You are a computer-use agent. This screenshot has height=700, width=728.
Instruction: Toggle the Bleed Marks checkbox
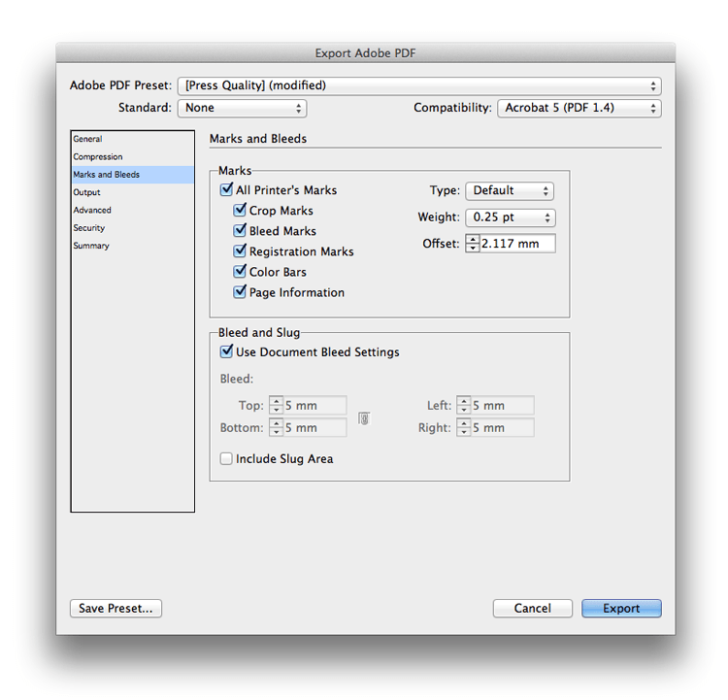pos(240,230)
